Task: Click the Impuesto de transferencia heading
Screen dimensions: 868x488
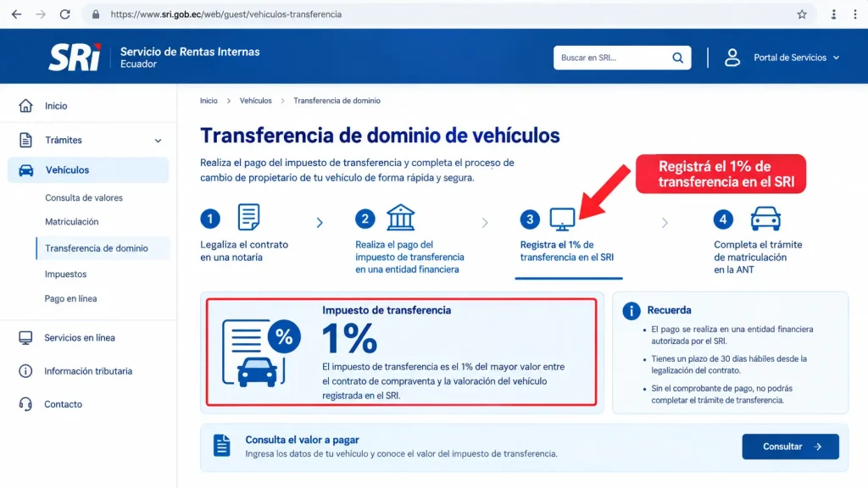Action: (387, 310)
